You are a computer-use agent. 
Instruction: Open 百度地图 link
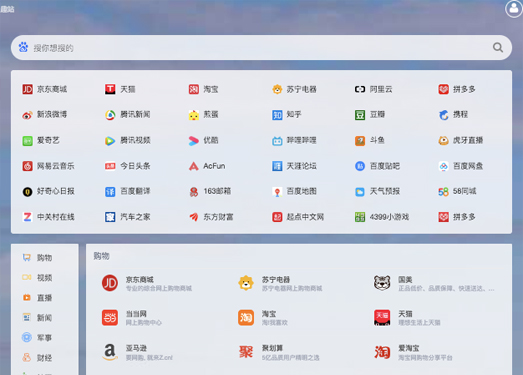294,192
